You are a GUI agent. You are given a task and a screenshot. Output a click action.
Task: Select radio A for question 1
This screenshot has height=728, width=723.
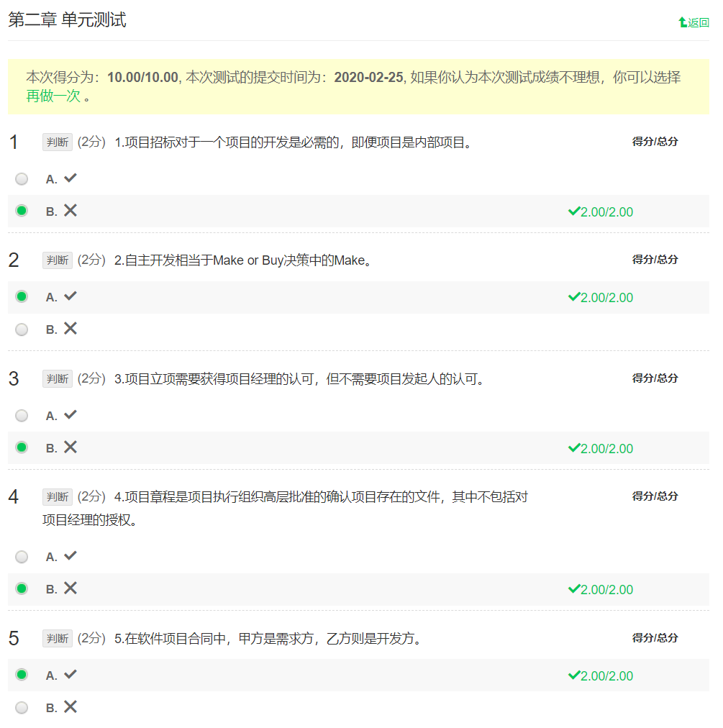[22, 178]
